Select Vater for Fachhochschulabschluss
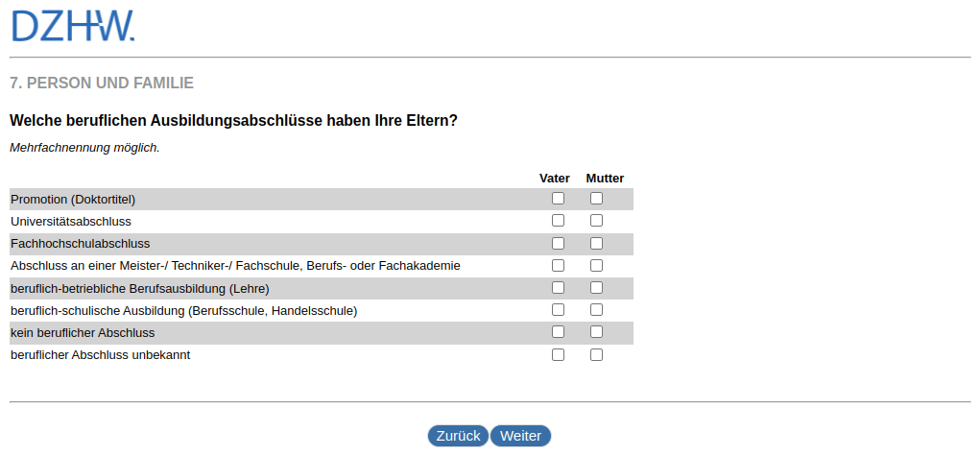 [558, 243]
